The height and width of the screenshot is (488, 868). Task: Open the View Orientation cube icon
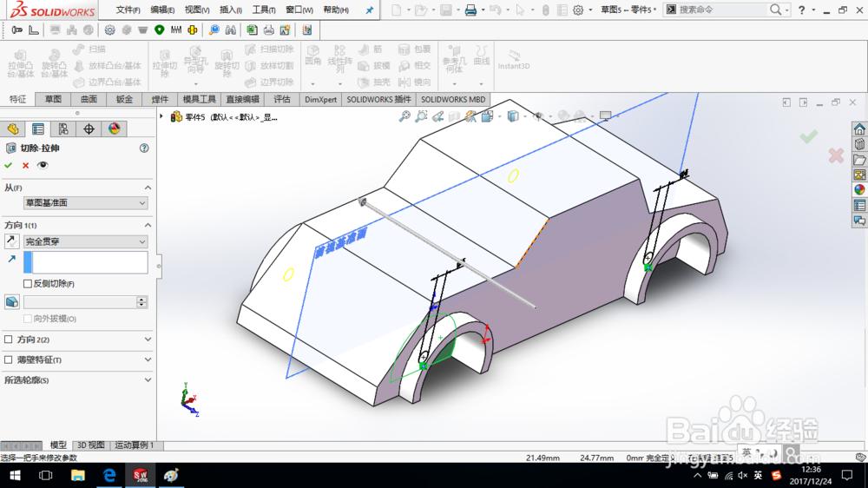pos(487,116)
